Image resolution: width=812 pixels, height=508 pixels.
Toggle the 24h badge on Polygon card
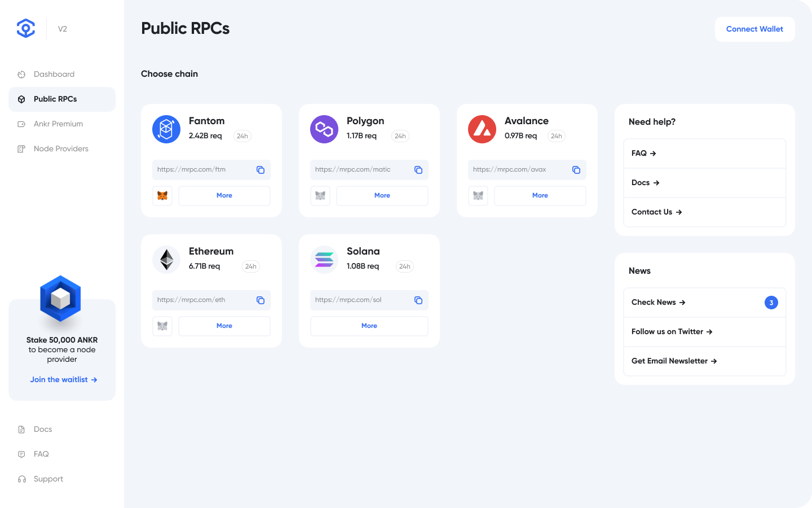click(x=400, y=136)
